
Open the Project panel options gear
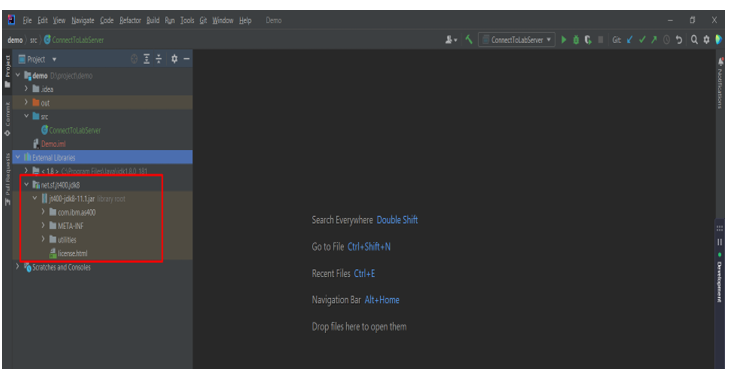pos(174,59)
